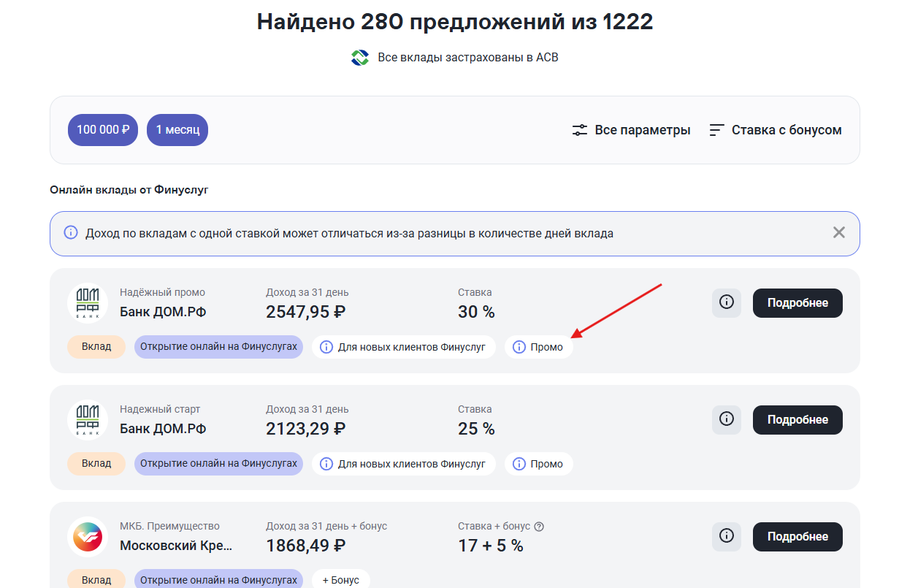Click Для новых клиентов Финуслуг on Надежный старт

pos(404,464)
